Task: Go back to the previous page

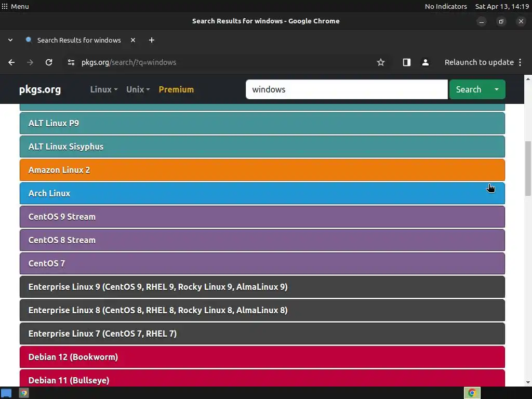Action: pos(11,62)
